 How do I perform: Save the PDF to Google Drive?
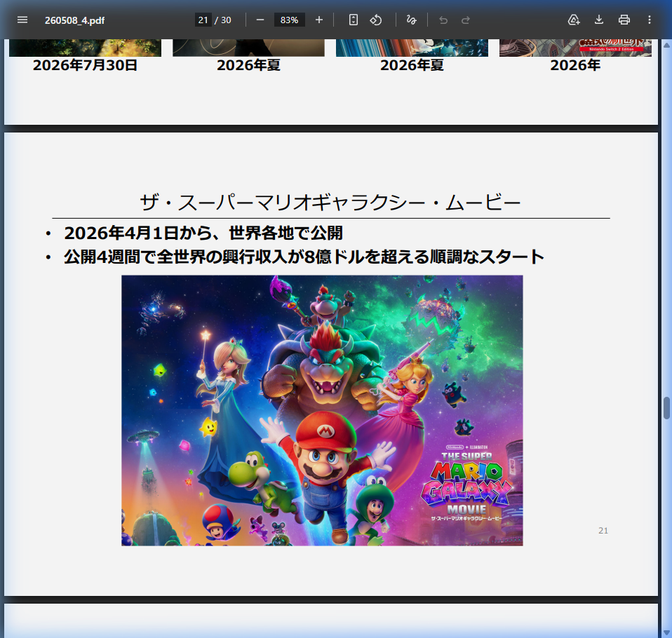573,20
